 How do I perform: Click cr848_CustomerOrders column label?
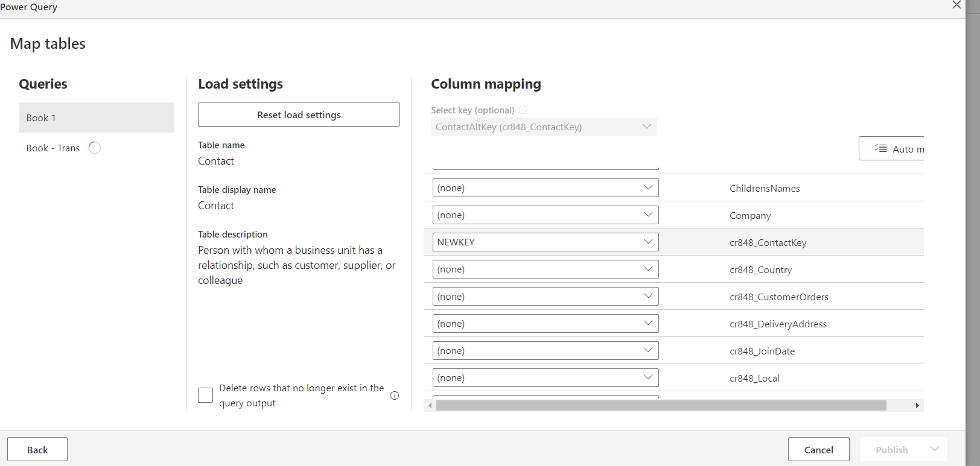[x=779, y=297]
